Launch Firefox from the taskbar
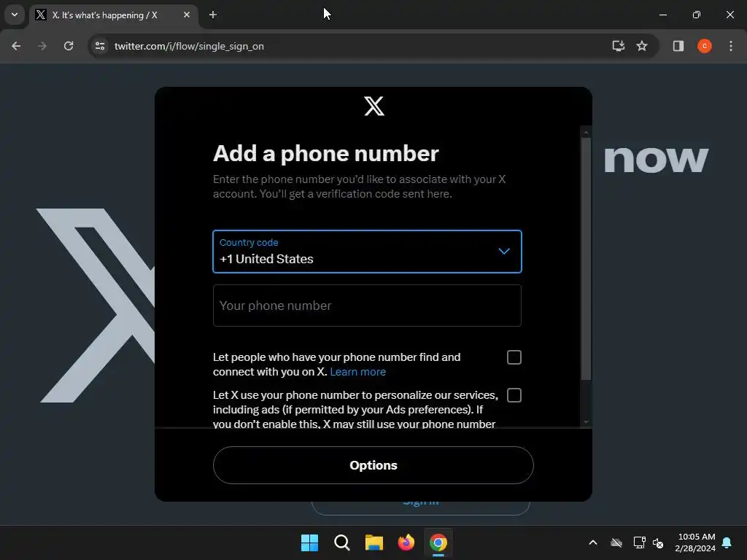The height and width of the screenshot is (560, 747). (406, 542)
